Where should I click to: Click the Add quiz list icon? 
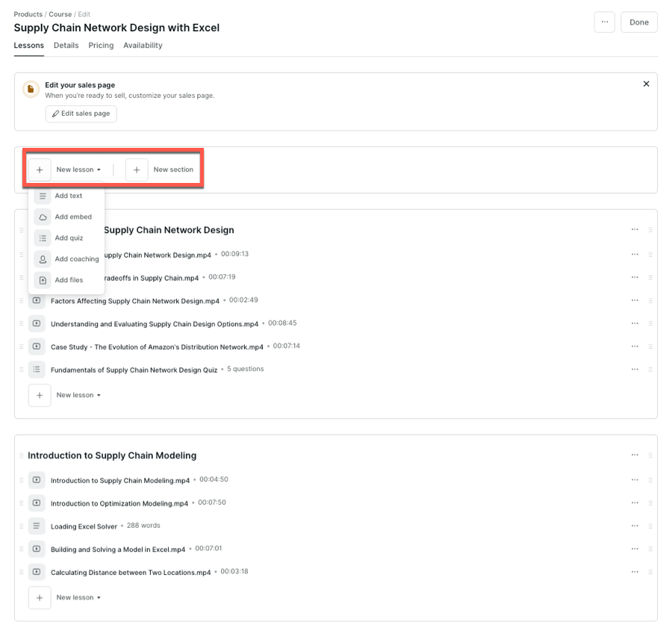[43, 238]
